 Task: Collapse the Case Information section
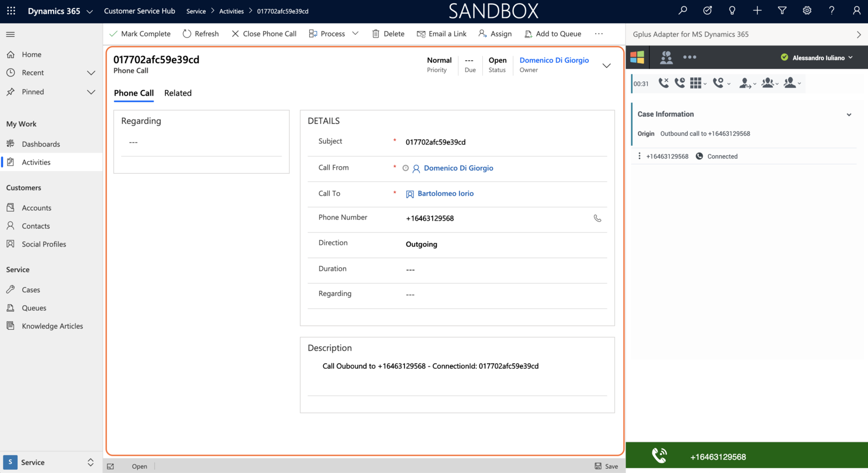(x=849, y=115)
